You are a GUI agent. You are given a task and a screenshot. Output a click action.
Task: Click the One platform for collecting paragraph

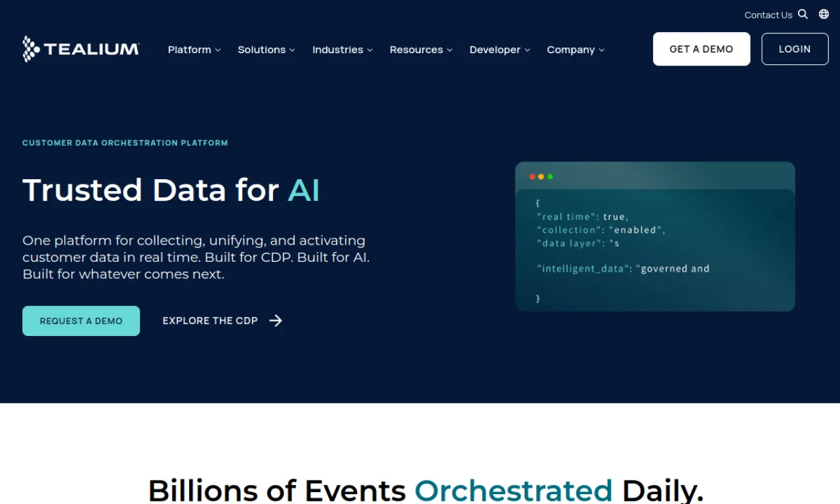coord(196,257)
